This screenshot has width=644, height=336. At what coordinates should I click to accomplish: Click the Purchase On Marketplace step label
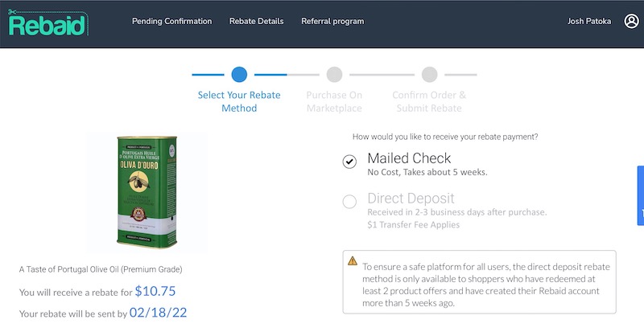click(334, 101)
